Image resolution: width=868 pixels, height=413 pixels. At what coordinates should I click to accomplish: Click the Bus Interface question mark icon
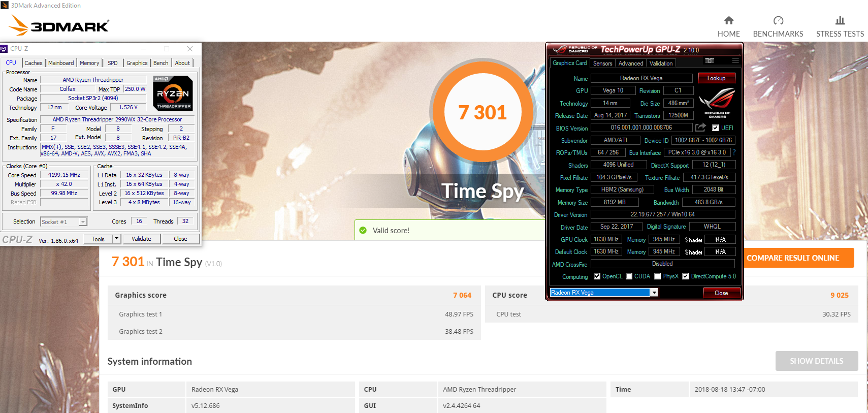734,152
